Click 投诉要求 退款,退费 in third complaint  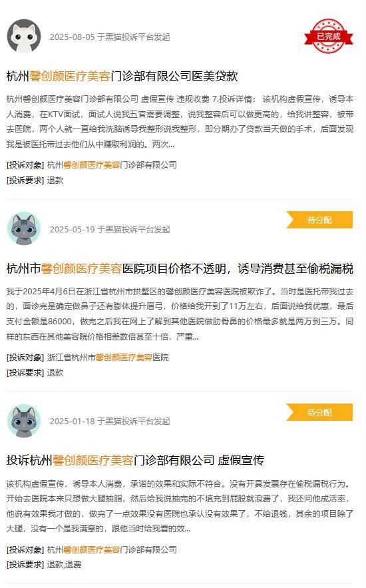coord(64,565)
